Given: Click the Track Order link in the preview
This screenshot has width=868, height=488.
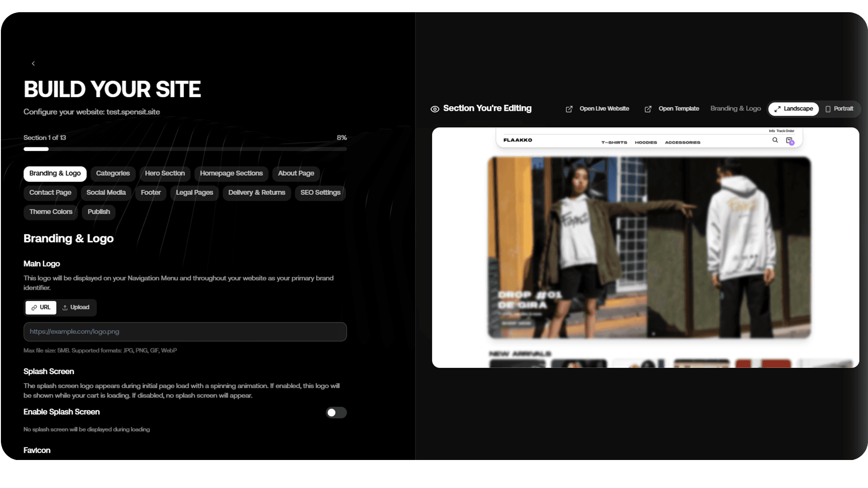Looking at the screenshot, I should pos(785,131).
